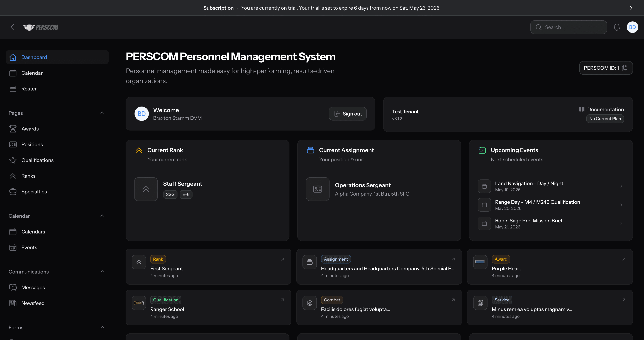Click the E-6 paygrade badge
Screen dimensions: 644x340
pos(186,194)
